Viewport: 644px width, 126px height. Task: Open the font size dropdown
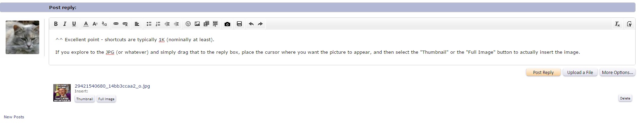[x=95, y=24]
